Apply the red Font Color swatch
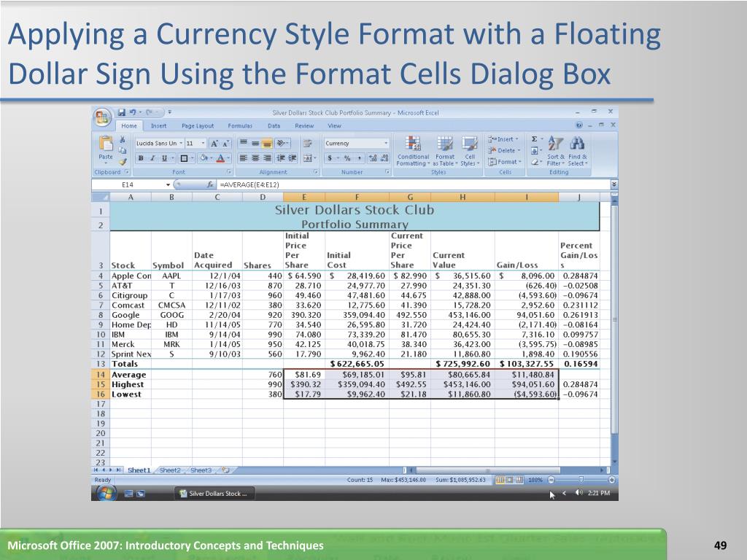The width and height of the screenshot is (747, 560). (x=220, y=158)
